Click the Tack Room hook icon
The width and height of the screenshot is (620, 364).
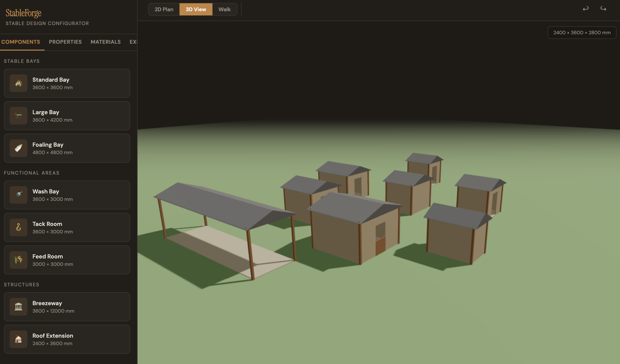click(18, 227)
